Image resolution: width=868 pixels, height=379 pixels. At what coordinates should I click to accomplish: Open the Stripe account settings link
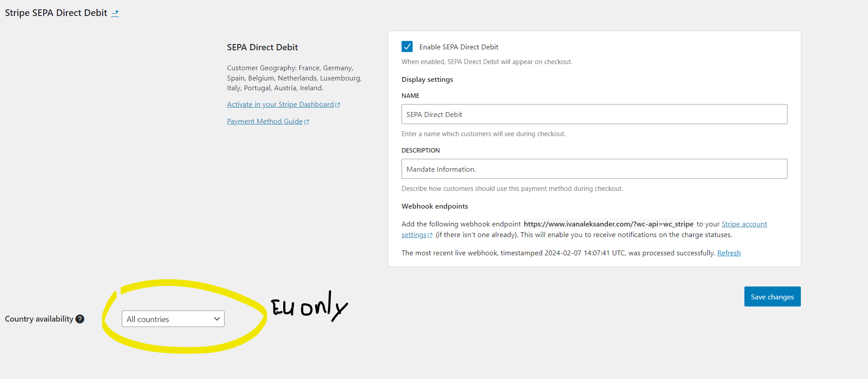744,224
